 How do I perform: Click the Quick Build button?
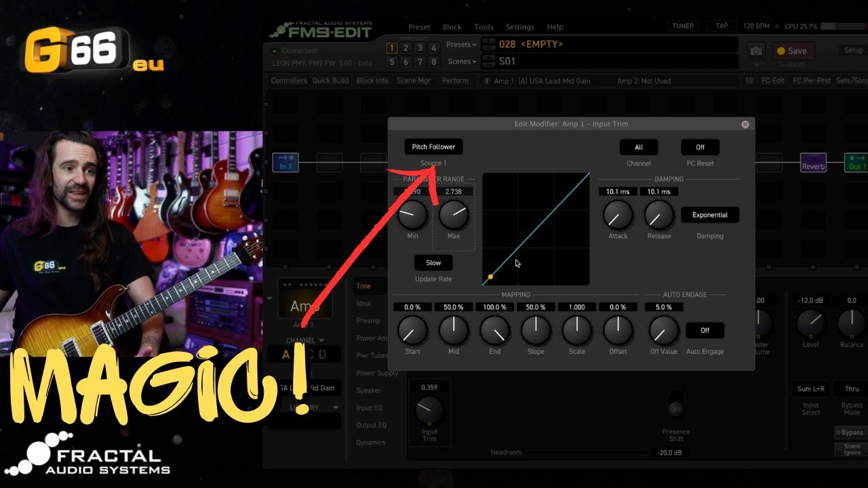point(331,81)
